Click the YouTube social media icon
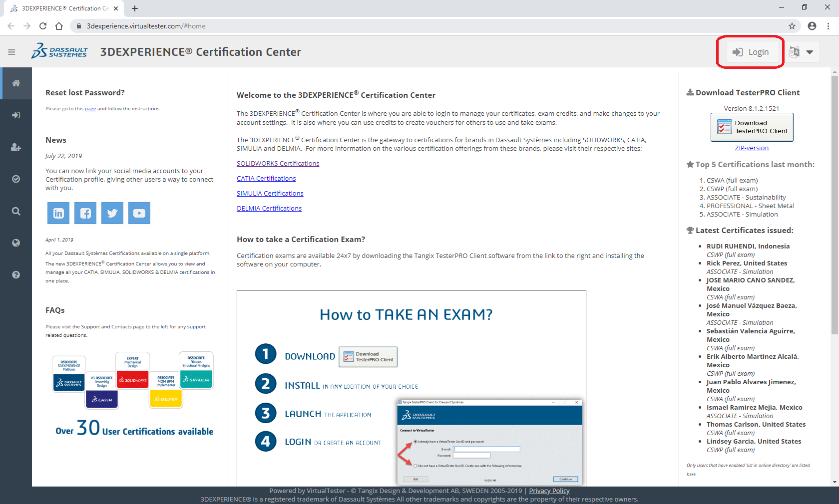Viewport: 839px width, 504px height. pos(139,213)
